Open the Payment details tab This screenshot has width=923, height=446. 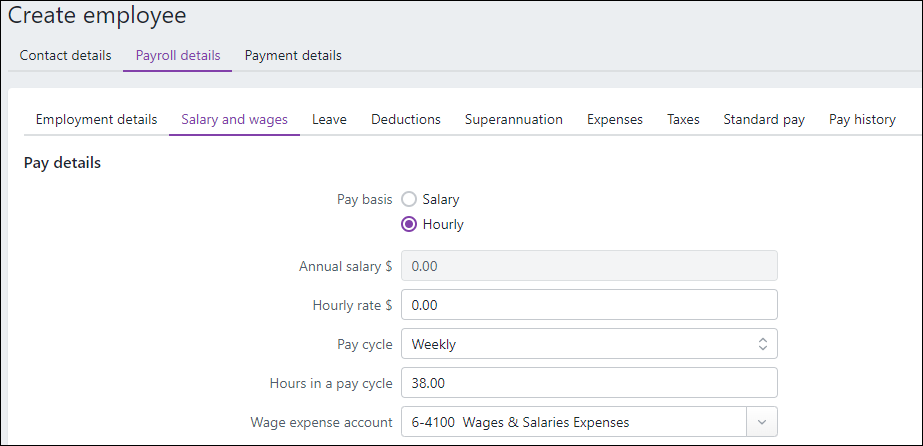293,56
